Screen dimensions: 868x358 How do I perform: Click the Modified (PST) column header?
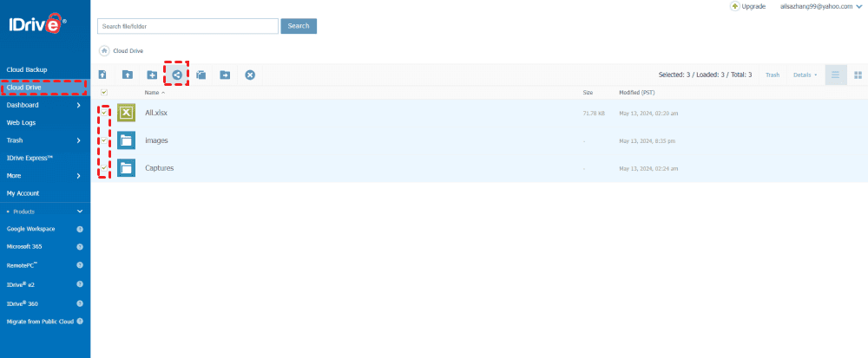636,92
